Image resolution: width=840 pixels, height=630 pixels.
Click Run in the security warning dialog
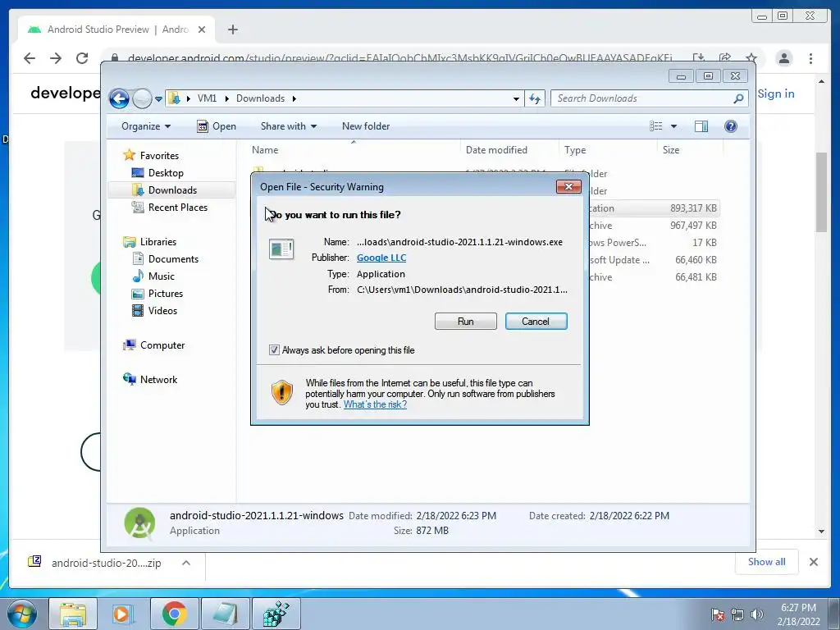pyautogui.click(x=465, y=322)
